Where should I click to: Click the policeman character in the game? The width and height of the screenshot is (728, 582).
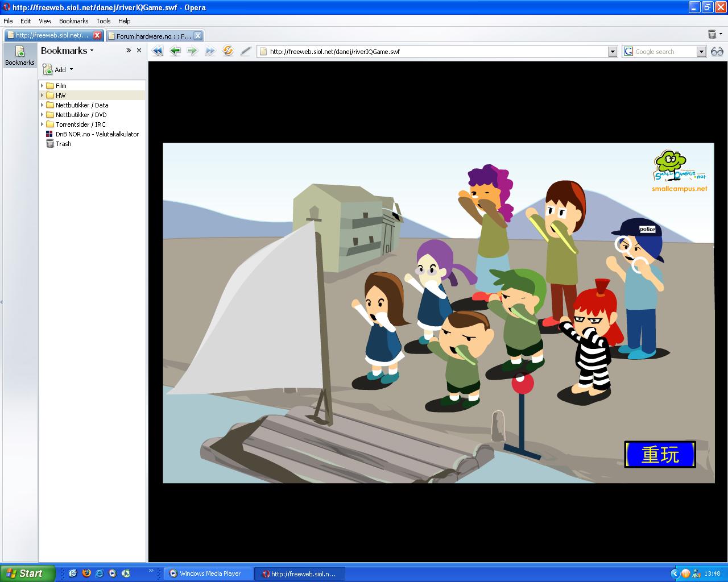640,287
